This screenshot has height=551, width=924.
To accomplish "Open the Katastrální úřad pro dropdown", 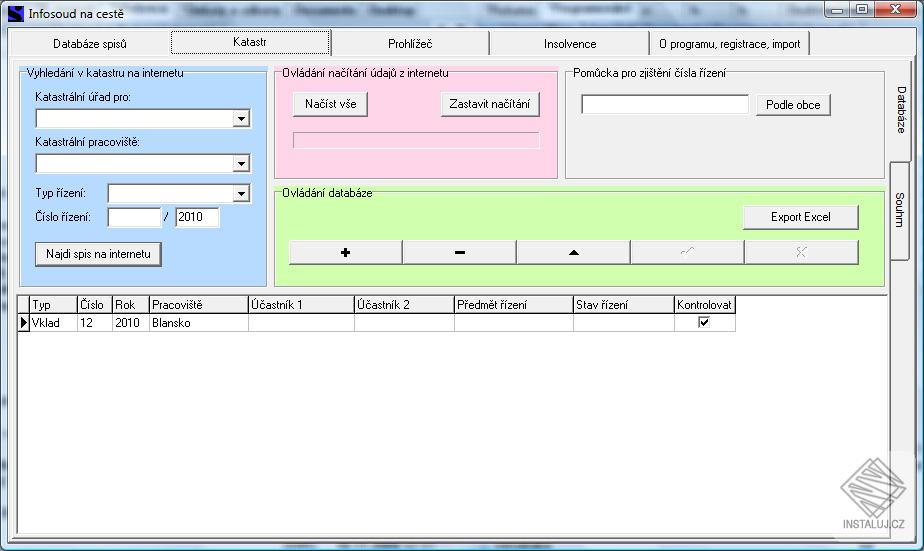I will (x=240, y=119).
